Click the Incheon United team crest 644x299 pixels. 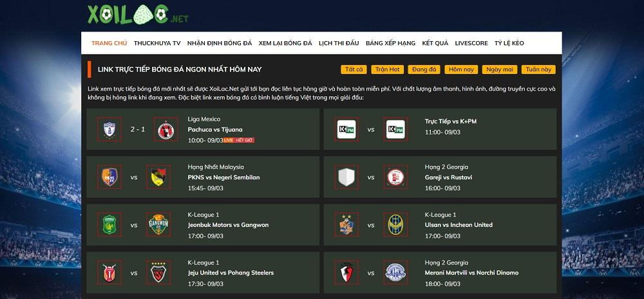[x=394, y=225]
